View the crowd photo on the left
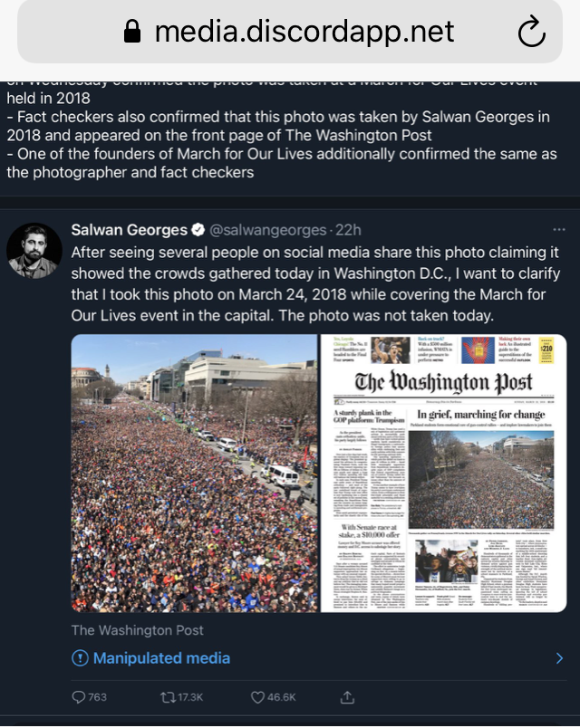The image size is (580, 728). point(194,473)
